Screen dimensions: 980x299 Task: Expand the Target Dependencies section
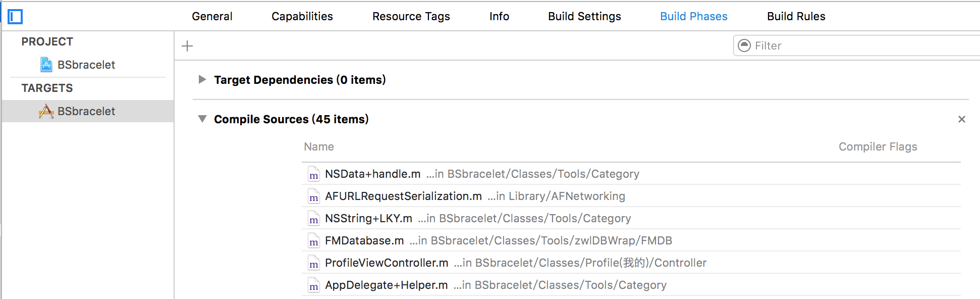pos(202,79)
